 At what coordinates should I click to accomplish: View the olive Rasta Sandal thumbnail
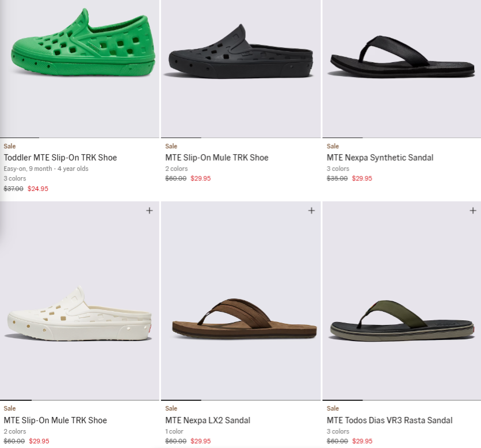click(x=401, y=322)
